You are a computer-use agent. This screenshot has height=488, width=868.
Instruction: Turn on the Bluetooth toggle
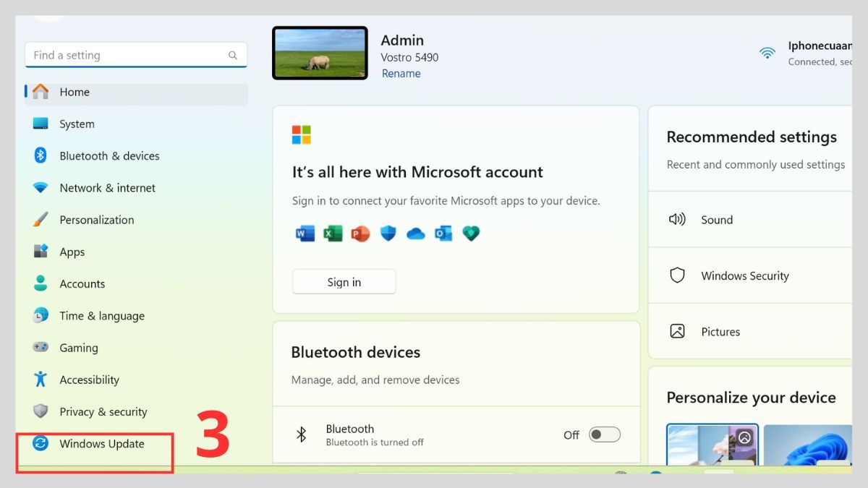pos(605,435)
